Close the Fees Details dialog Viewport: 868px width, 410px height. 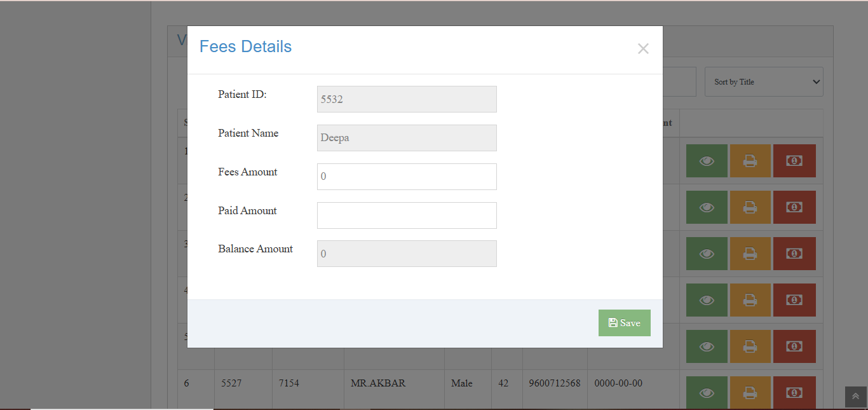pyautogui.click(x=643, y=49)
